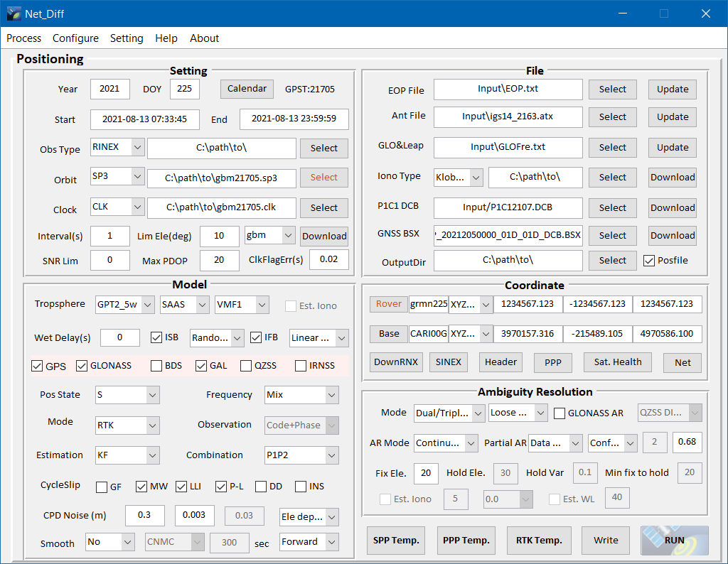Click the Fix Ele. input field
728x564 pixels.
point(426,473)
